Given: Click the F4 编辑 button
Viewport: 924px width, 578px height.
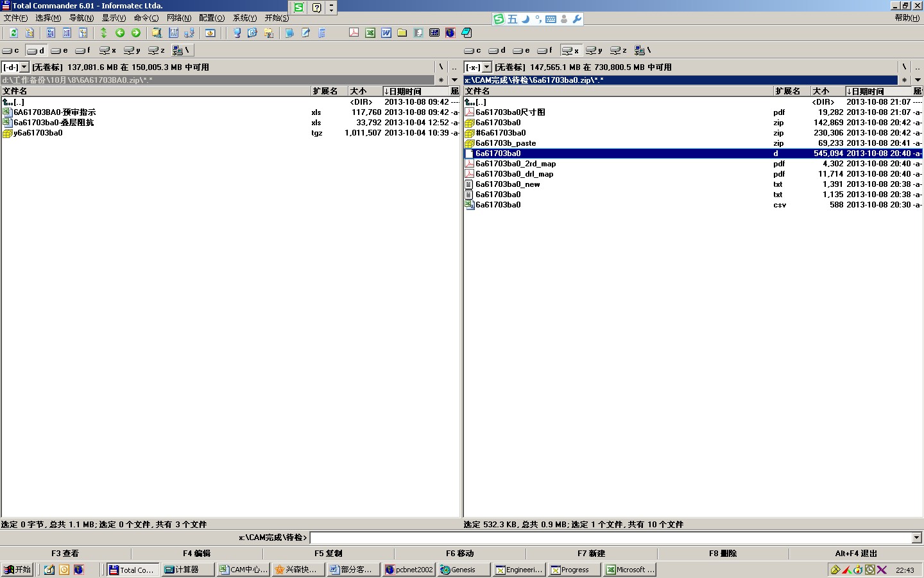Looking at the screenshot, I should point(197,553).
